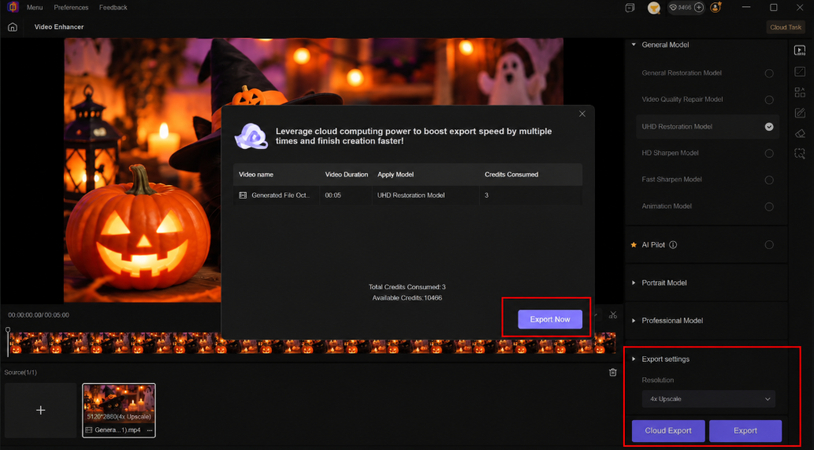The width and height of the screenshot is (814, 450).
Task: Click the Video Duration column header
Action: point(346,175)
